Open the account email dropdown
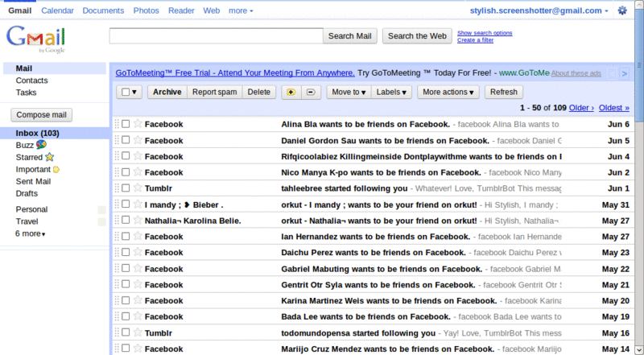Screen dimensions: 644x355 click(539, 10)
